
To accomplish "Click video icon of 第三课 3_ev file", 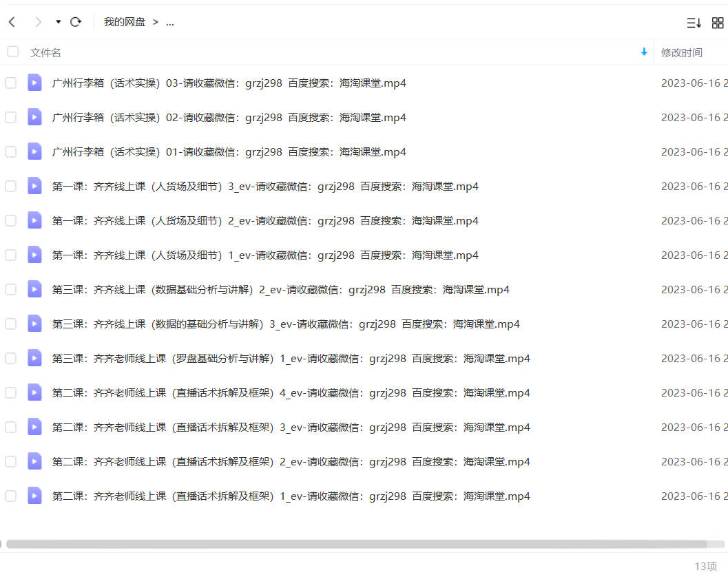I will [x=34, y=324].
